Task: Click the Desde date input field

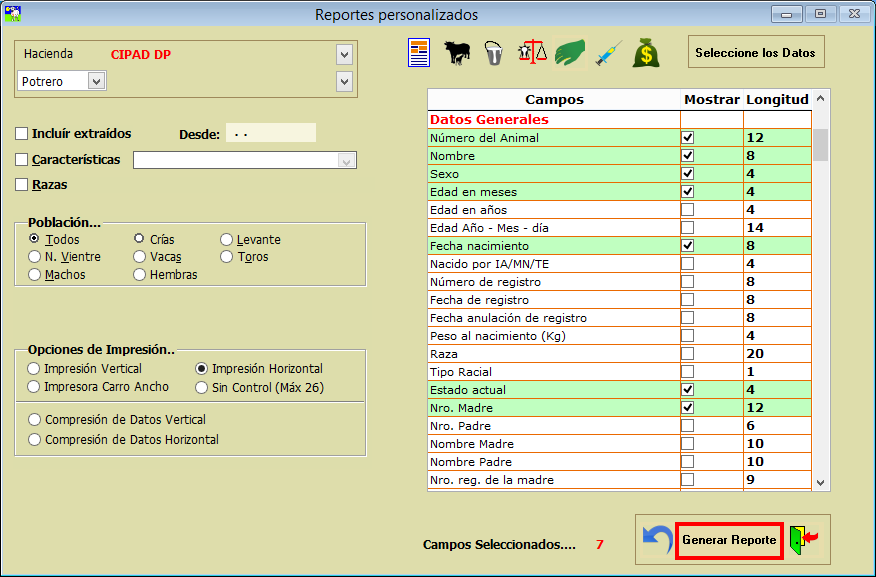Action: pos(270,133)
